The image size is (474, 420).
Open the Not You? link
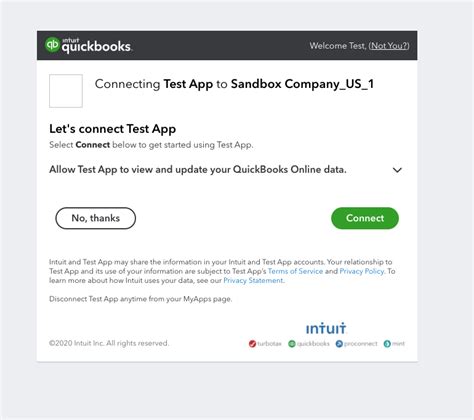(389, 46)
